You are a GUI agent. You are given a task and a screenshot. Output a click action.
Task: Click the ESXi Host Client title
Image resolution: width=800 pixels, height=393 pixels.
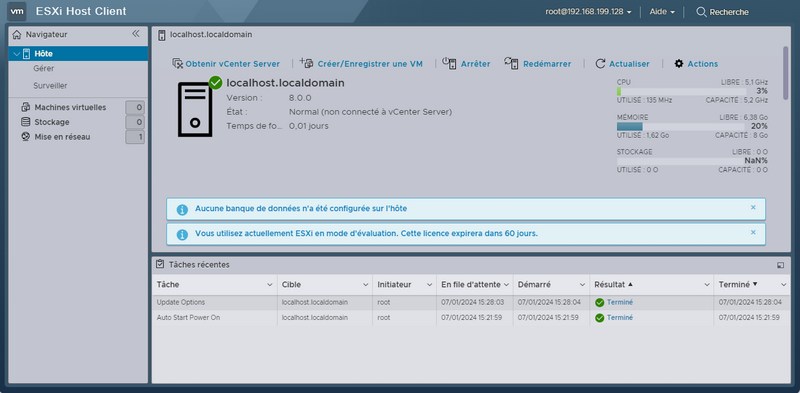coord(81,11)
